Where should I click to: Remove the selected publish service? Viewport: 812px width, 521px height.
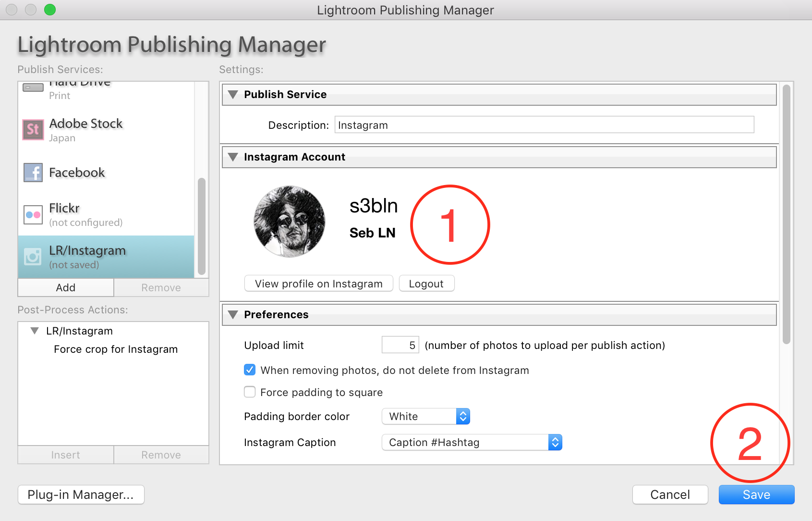pyautogui.click(x=161, y=287)
